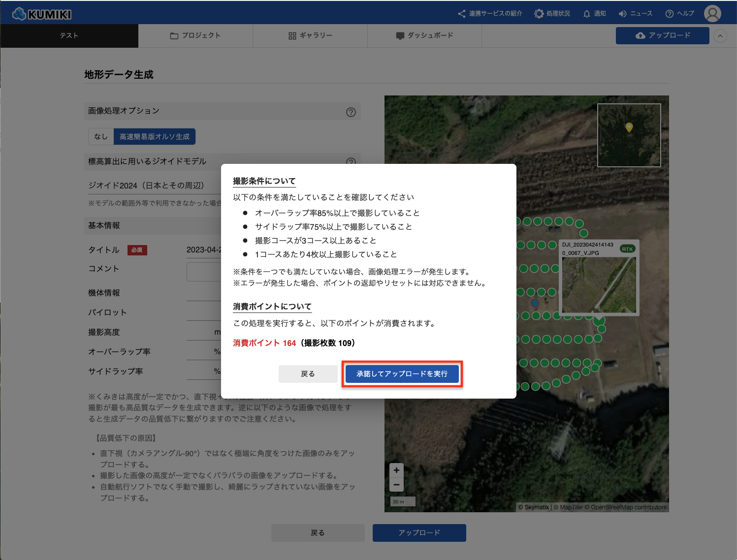Open 通知 bell notifications

pos(587,14)
